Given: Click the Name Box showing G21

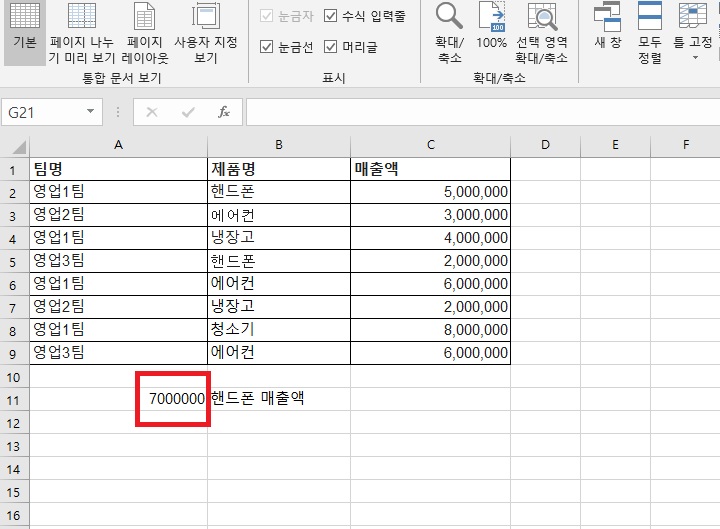Looking at the screenshot, I should [x=44, y=112].
